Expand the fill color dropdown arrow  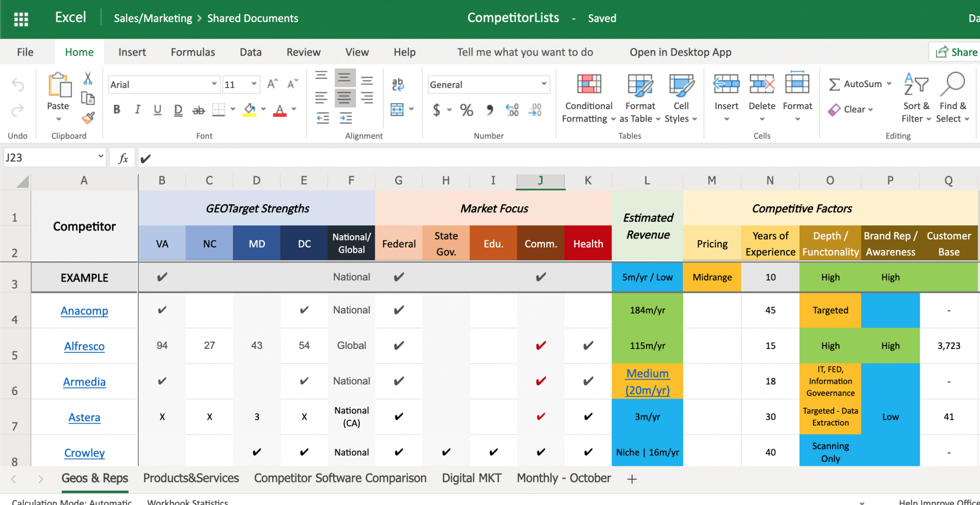pos(263,109)
